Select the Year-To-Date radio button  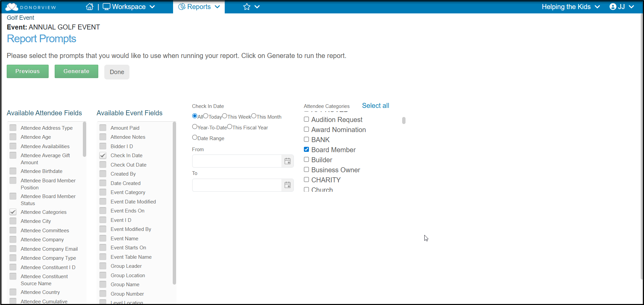click(x=195, y=127)
